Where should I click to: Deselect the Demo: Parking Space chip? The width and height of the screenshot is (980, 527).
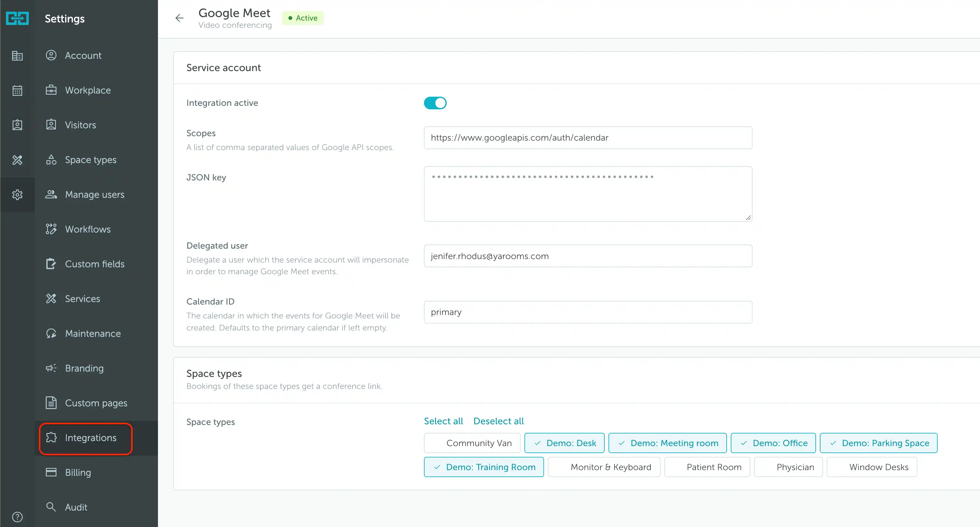coord(878,443)
